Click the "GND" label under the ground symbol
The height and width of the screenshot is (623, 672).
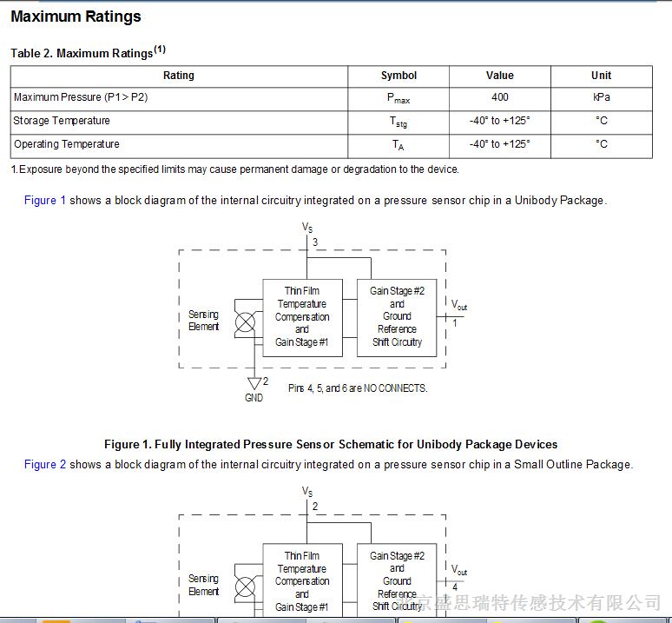pyautogui.click(x=254, y=398)
